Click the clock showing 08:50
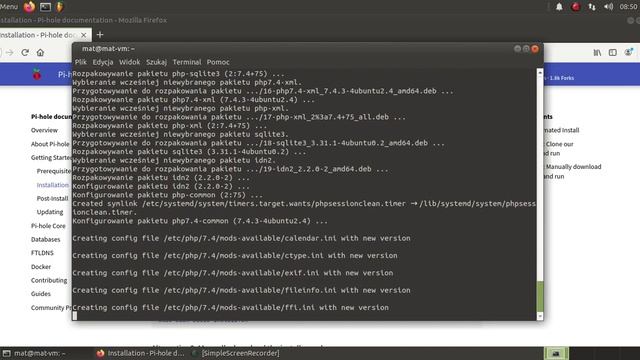This screenshot has height=360, width=640. (629, 7)
